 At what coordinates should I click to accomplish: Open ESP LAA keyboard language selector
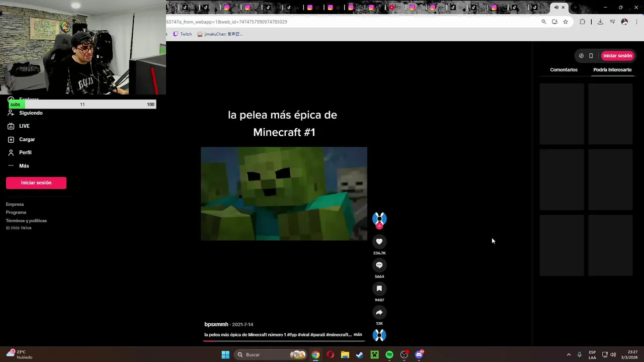click(x=592, y=354)
